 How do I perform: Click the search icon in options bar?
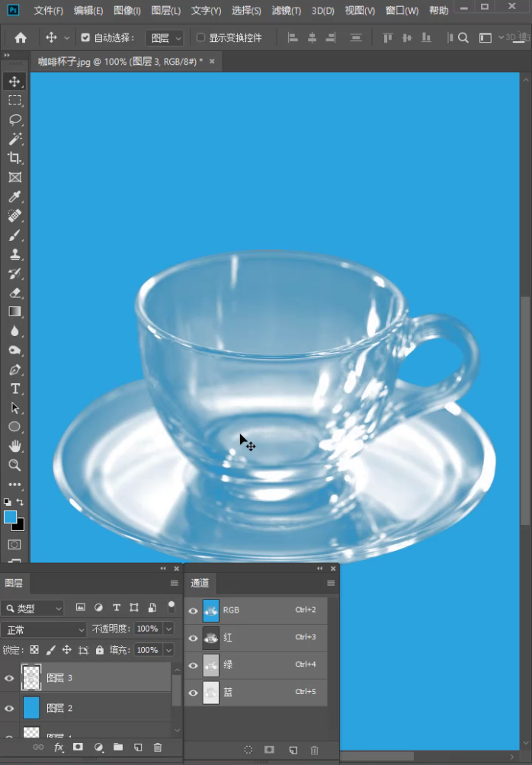click(x=463, y=37)
